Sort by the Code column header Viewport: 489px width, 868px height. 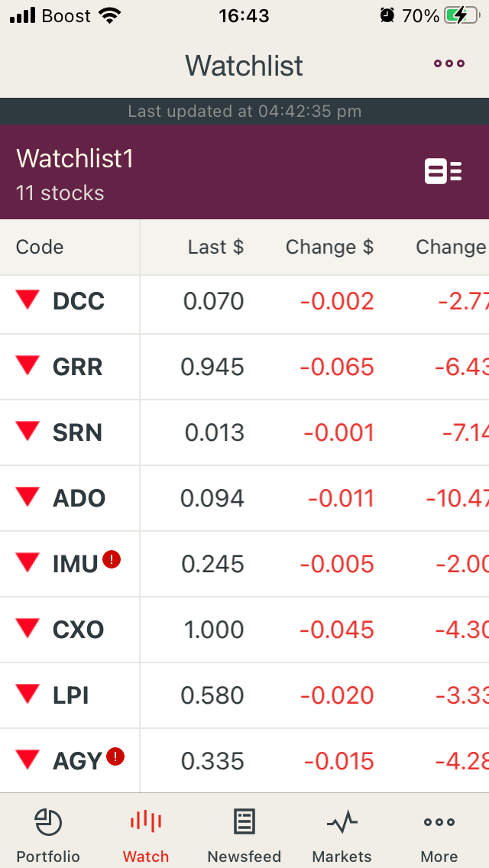pyautogui.click(x=40, y=247)
